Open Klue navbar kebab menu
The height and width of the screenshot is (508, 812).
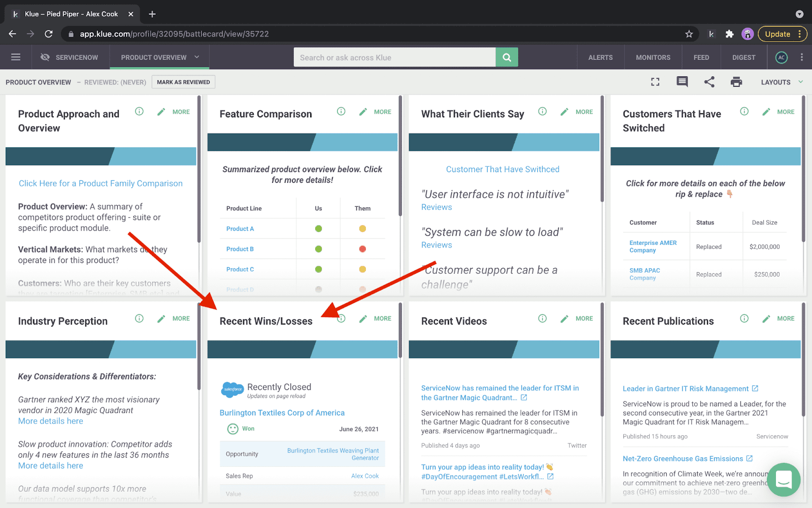[802, 57]
